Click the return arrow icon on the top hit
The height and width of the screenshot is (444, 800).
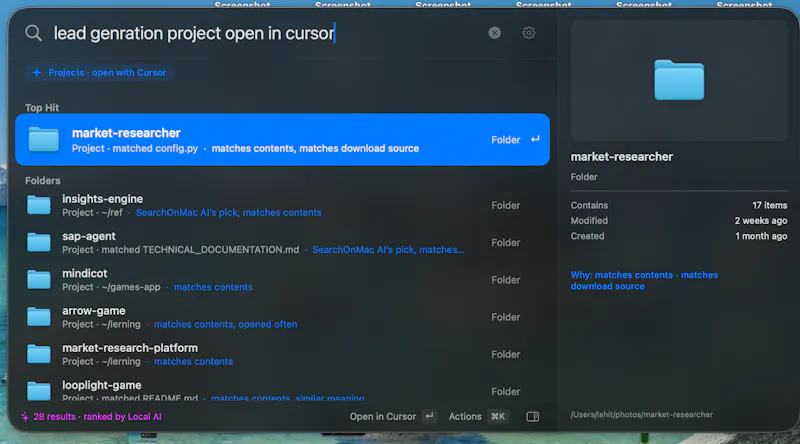point(535,139)
